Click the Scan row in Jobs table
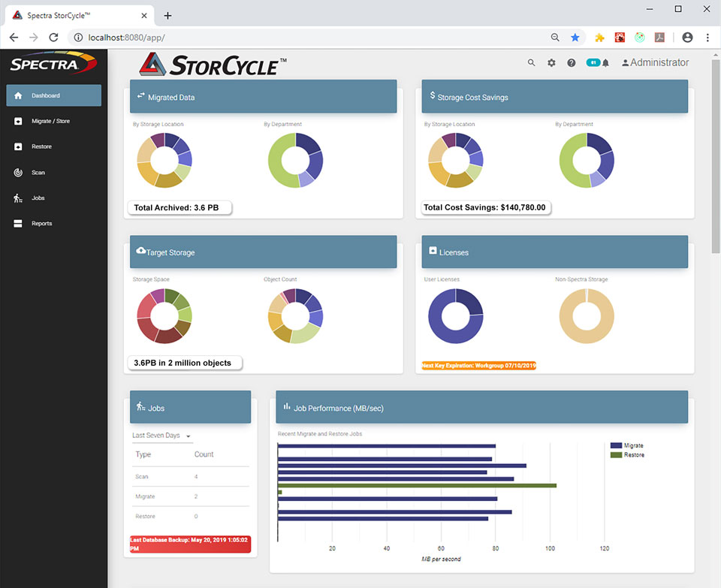 [190, 477]
